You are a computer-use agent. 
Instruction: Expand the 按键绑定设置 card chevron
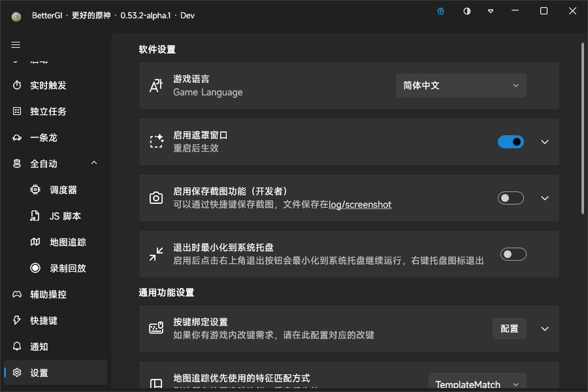545,329
